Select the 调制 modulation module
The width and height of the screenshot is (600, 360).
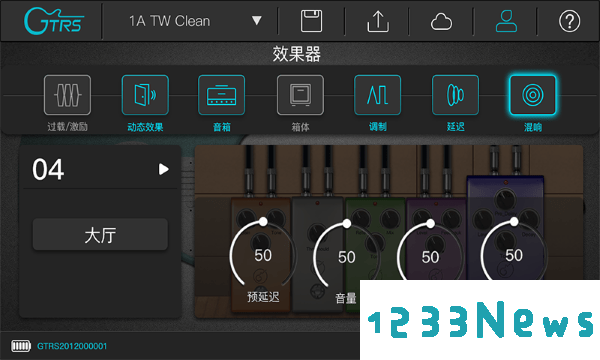377,95
